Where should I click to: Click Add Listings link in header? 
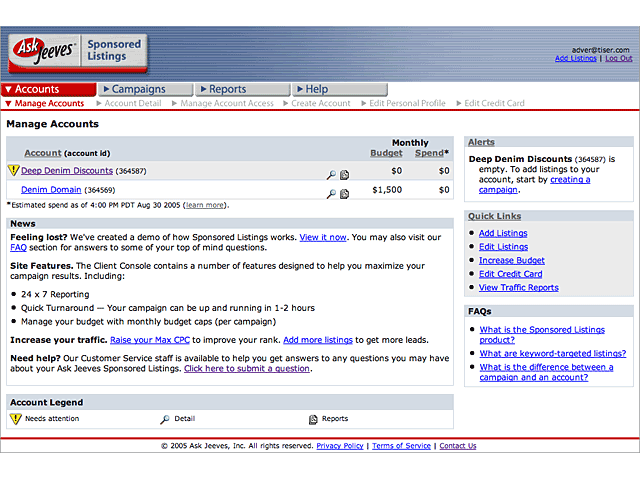[x=576, y=58]
